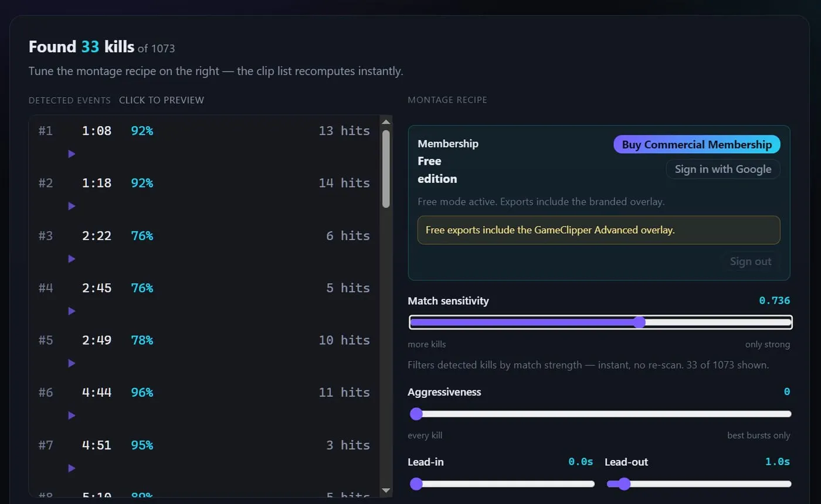Click the Sign out button
The height and width of the screenshot is (504, 821).
751,261
